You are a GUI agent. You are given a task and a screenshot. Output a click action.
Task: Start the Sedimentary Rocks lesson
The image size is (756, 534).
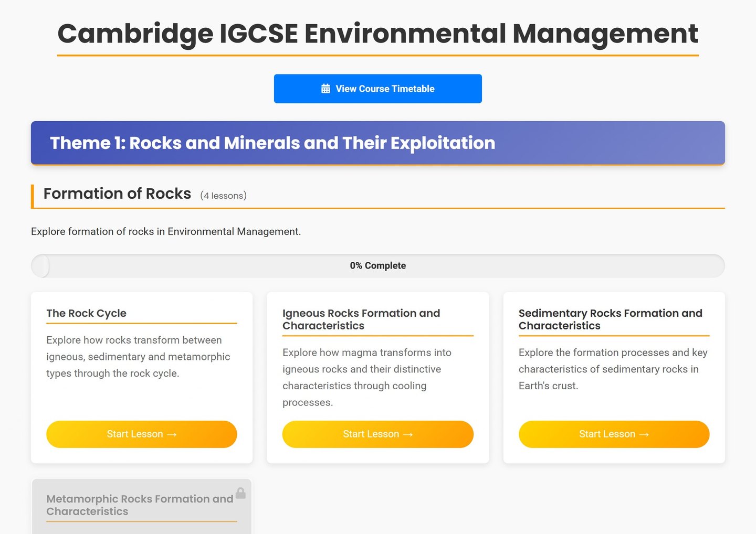point(614,434)
